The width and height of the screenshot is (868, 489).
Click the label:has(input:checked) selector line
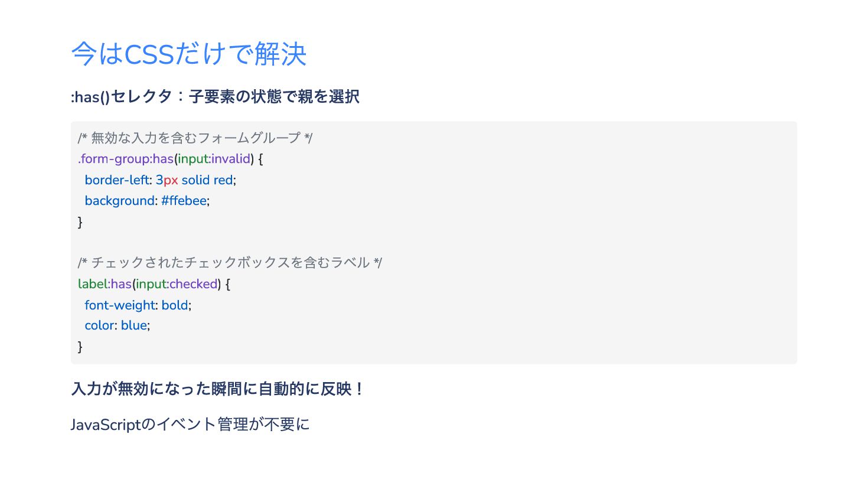(154, 284)
